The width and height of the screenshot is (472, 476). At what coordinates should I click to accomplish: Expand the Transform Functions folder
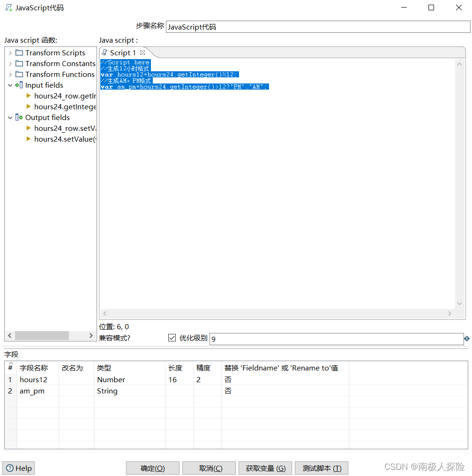10,75
